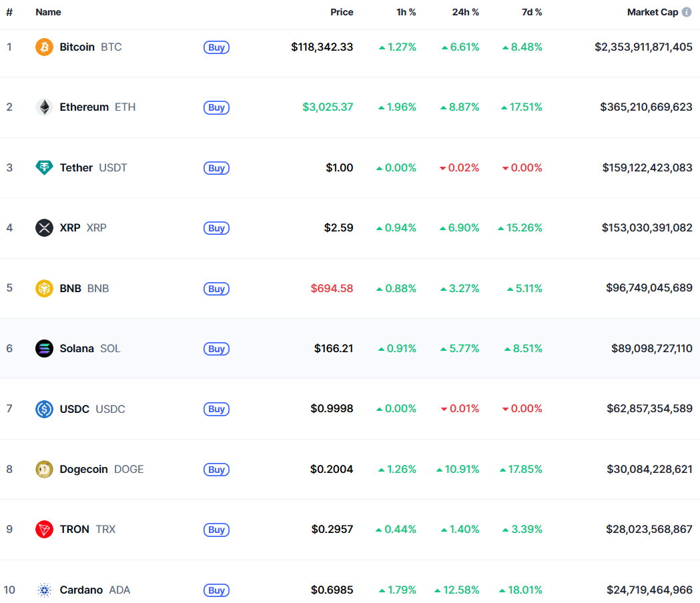Hit the Buy button next to Cardano
700x603 pixels.
point(216,590)
